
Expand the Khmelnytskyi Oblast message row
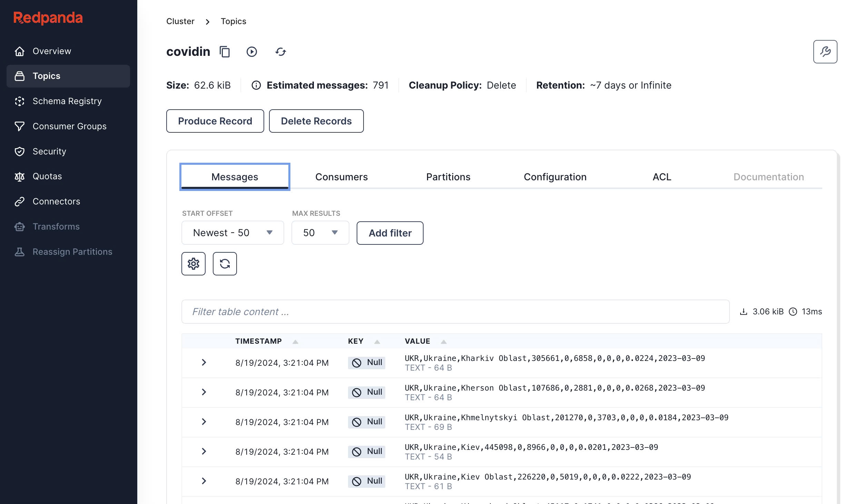(204, 422)
